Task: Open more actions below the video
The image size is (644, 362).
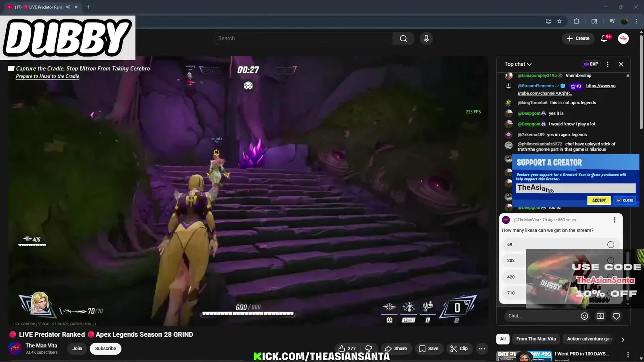Action: pyautogui.click(x=482, y=348)
